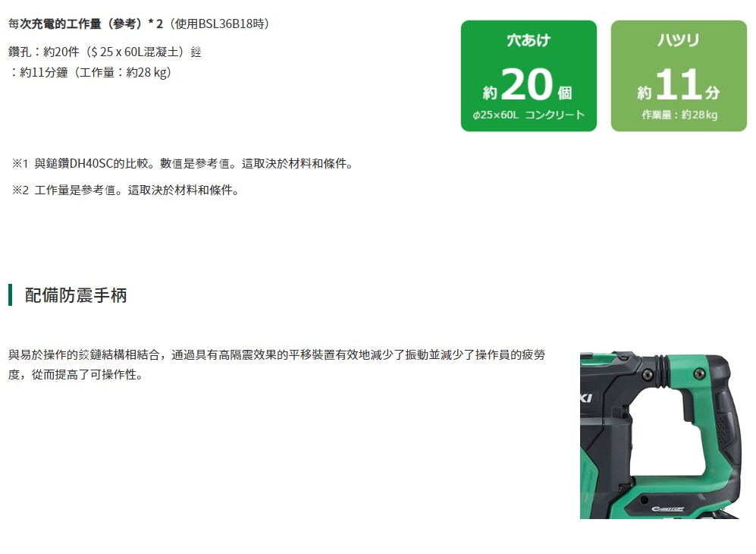
Task: Click the green vertical bar beside section heading
Action: pyautogui.click(x=10, y=295)
